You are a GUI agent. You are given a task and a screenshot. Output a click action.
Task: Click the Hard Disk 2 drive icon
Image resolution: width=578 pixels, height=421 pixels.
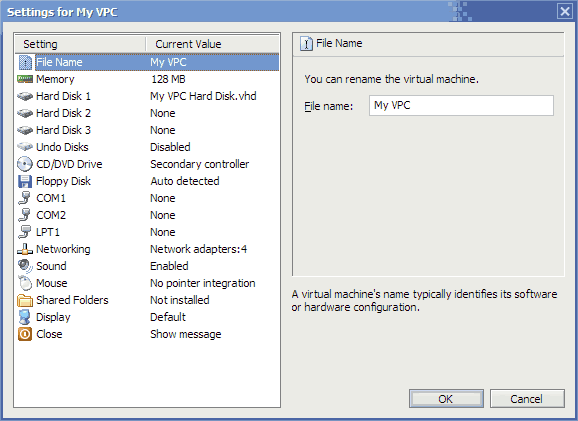25,113
